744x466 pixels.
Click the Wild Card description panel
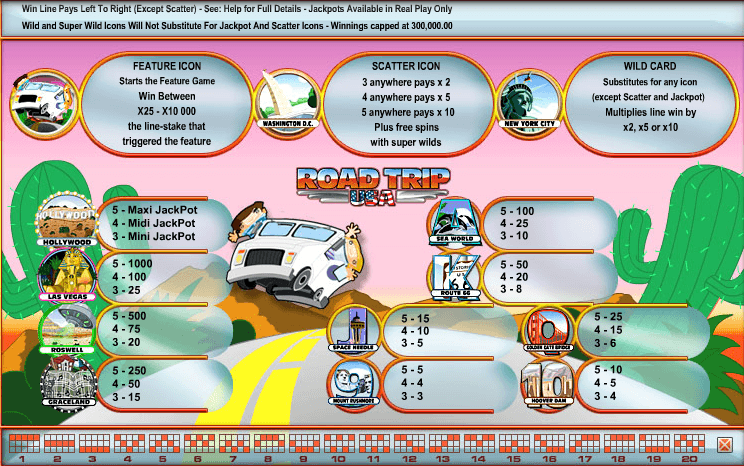click(651, 100)
